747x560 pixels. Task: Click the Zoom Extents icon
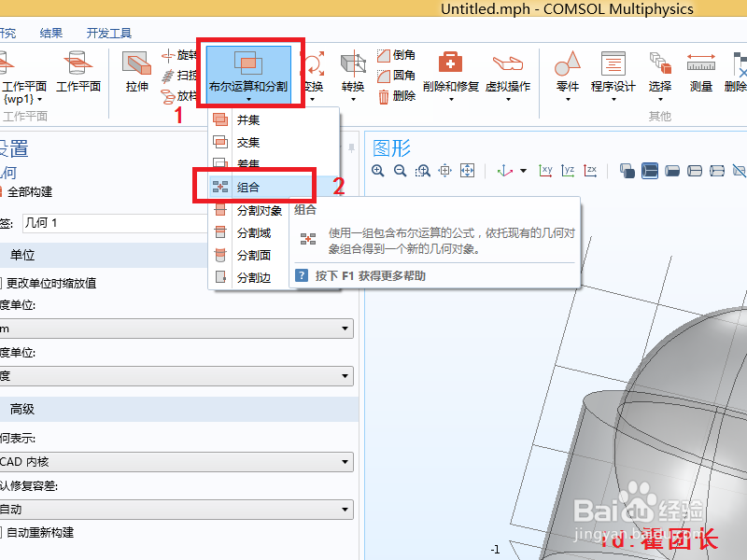(468, 171)
